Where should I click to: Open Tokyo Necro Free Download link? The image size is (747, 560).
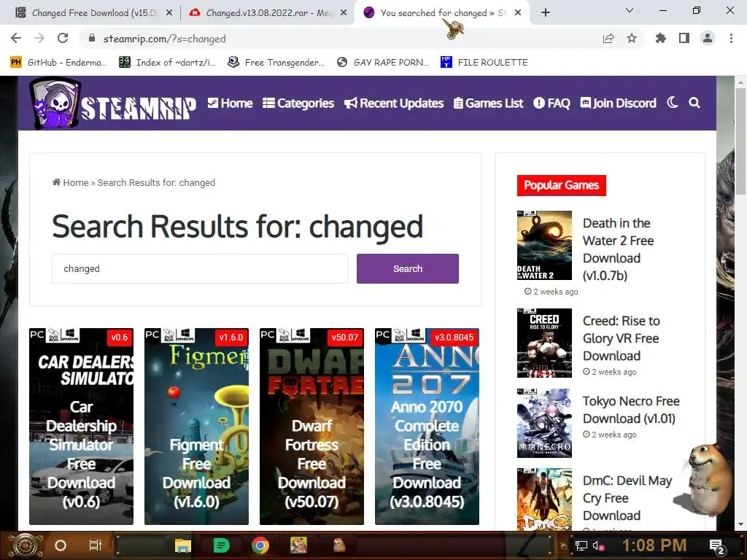631,410
